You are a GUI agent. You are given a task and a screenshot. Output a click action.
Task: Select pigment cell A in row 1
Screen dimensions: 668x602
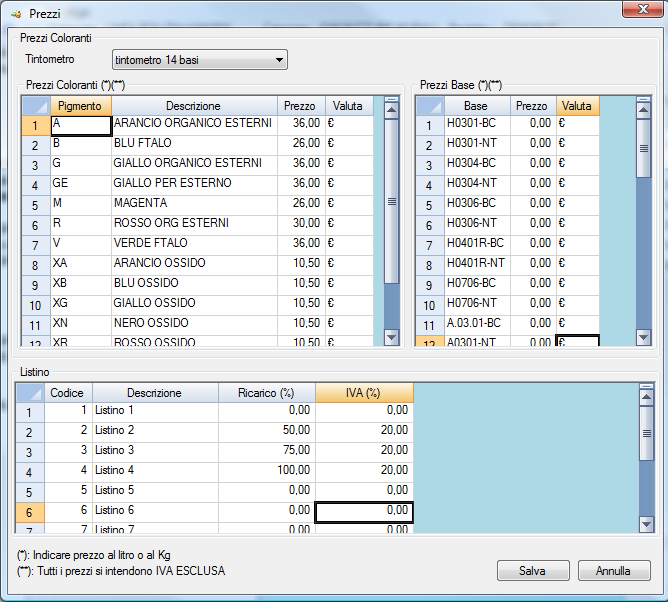(x=81, y=126)
